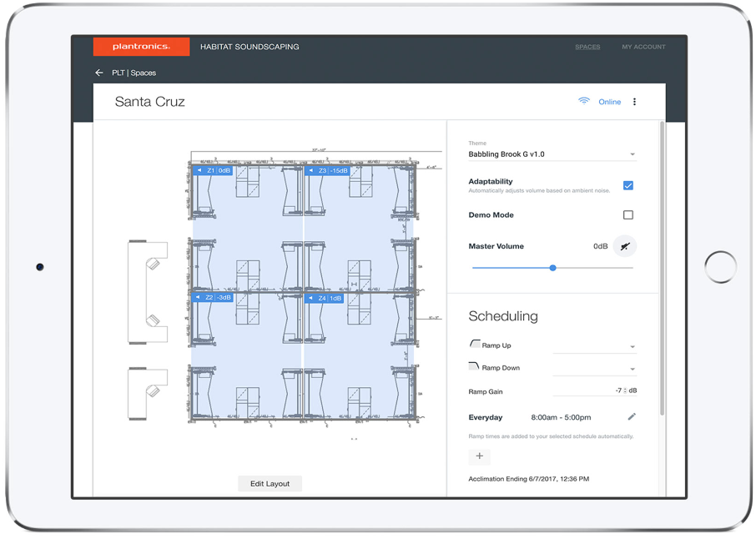Click the Ramp Up curve icon
Image resolution: width=756 pixels, height=539 pixels.
[475, 344]
